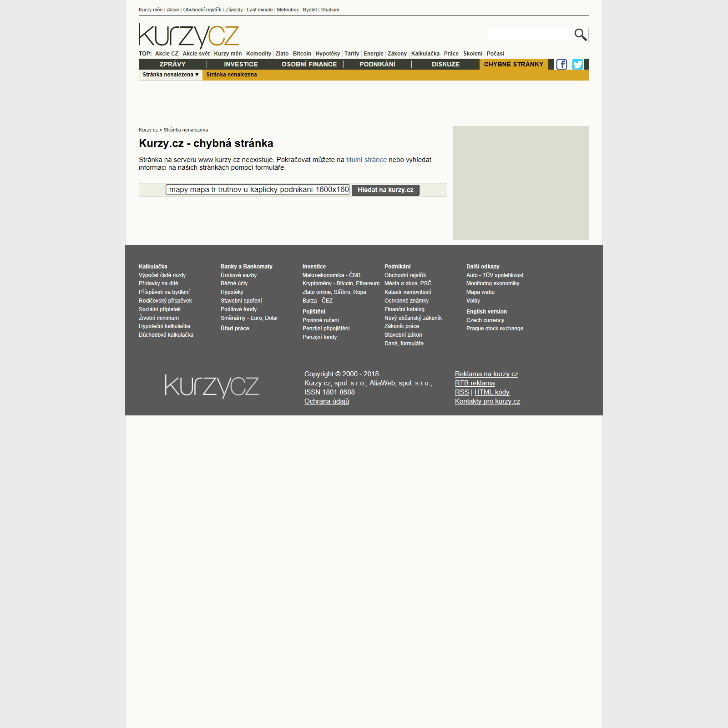Open Zlato link in TOP bar
Viewport: 728px width, 728px height.
pyautogui.click(x=282, y=54)
